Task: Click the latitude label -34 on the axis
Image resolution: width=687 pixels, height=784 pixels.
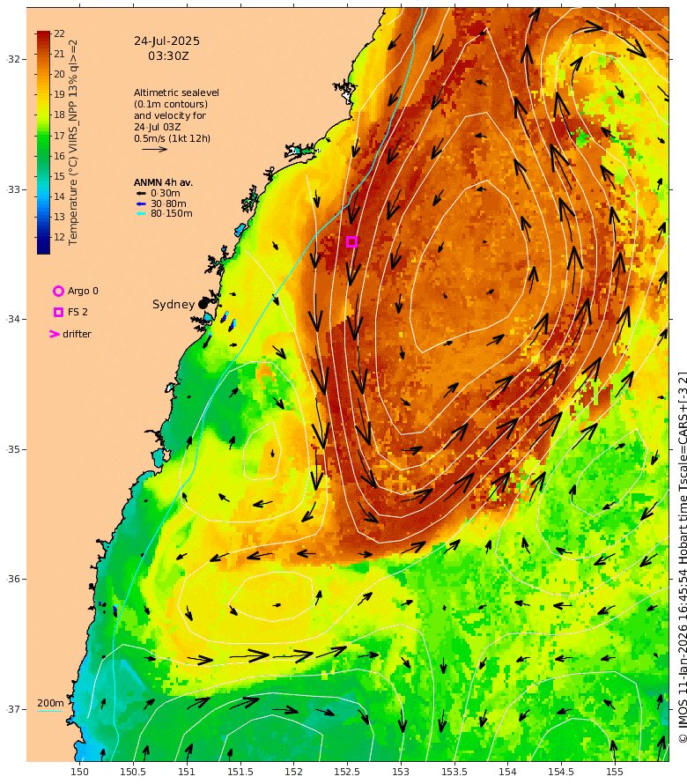Action: [13, 319]
